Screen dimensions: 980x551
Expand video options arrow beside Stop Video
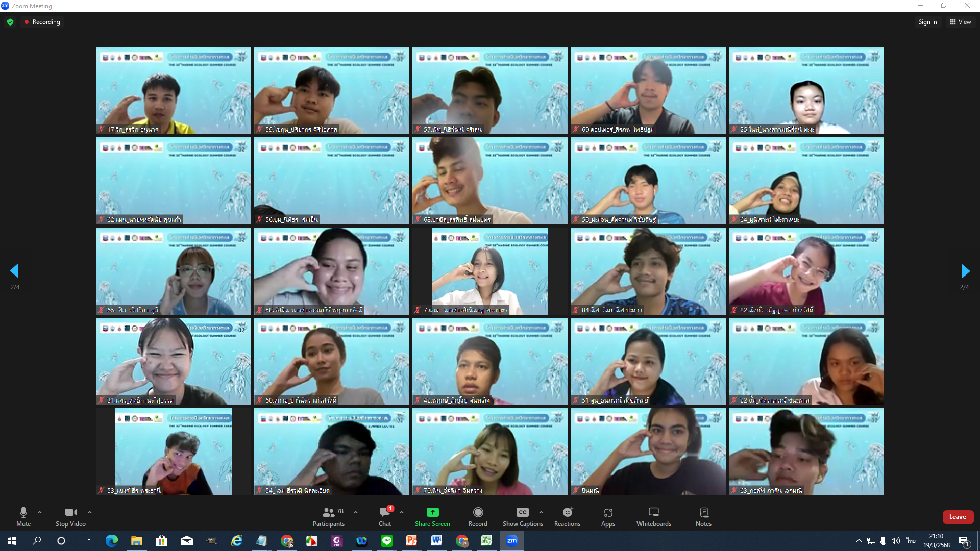tap(90, 512)
